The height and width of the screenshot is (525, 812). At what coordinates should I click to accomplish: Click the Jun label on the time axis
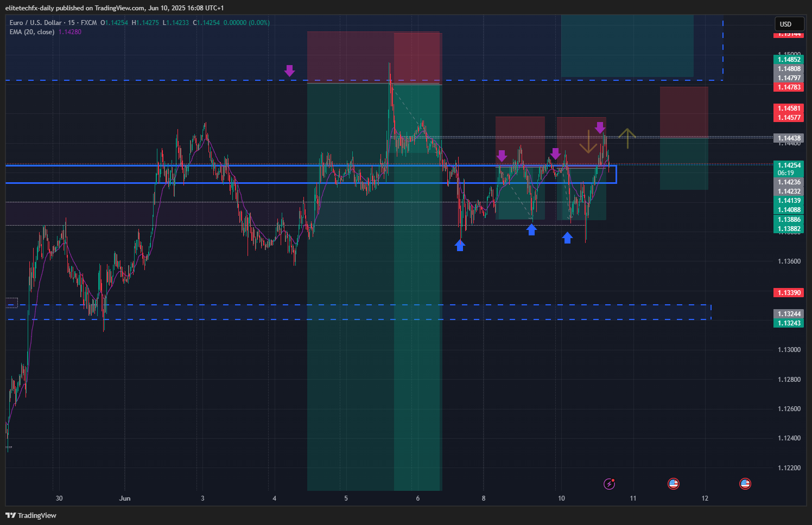(x=125, y=498)
